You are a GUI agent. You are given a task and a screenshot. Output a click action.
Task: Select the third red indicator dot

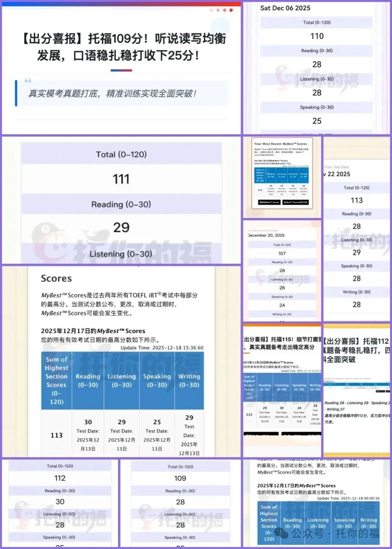[224, 10]
